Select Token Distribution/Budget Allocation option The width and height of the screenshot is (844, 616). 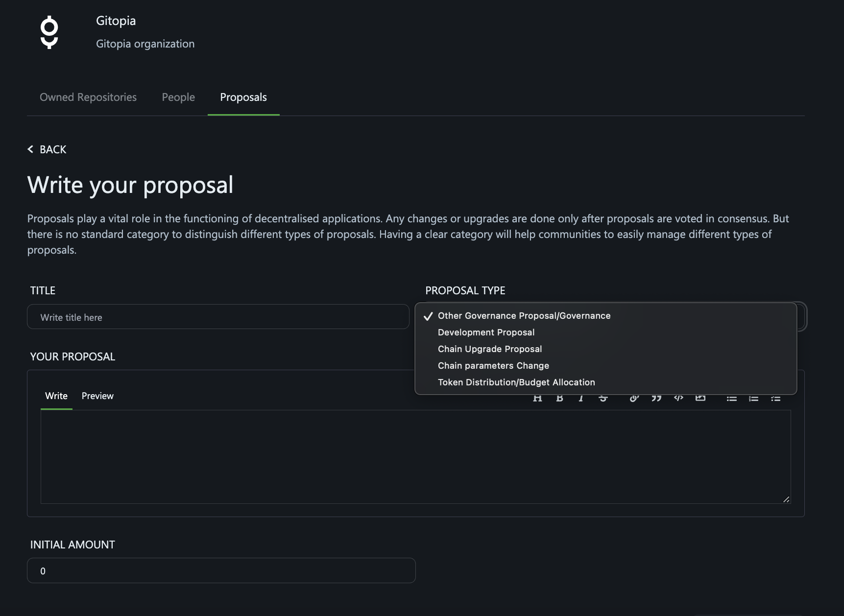pos(606,382)
